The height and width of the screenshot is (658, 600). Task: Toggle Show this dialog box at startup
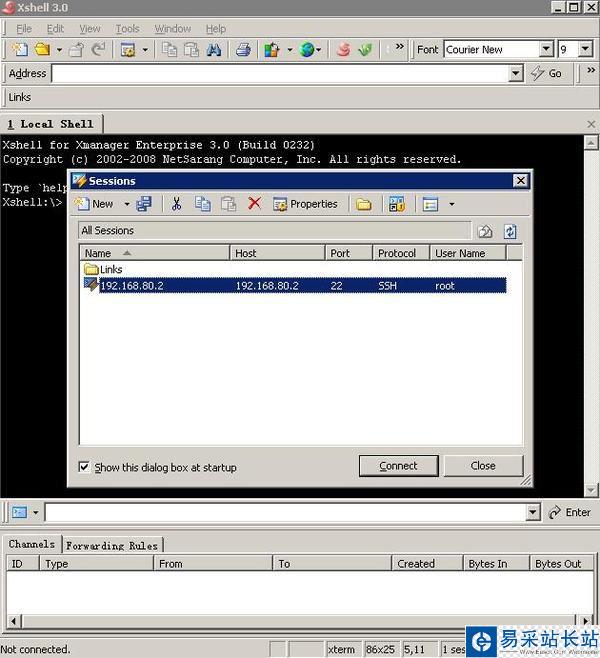84,467
